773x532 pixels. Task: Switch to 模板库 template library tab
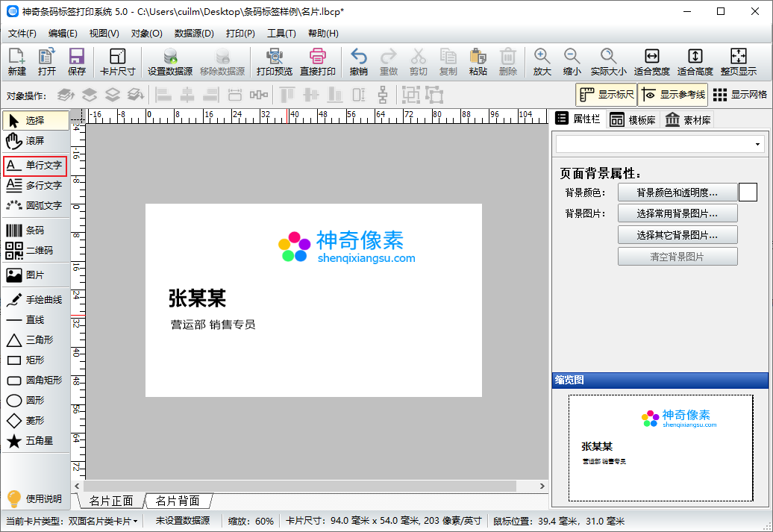click(x=633, y=120)
